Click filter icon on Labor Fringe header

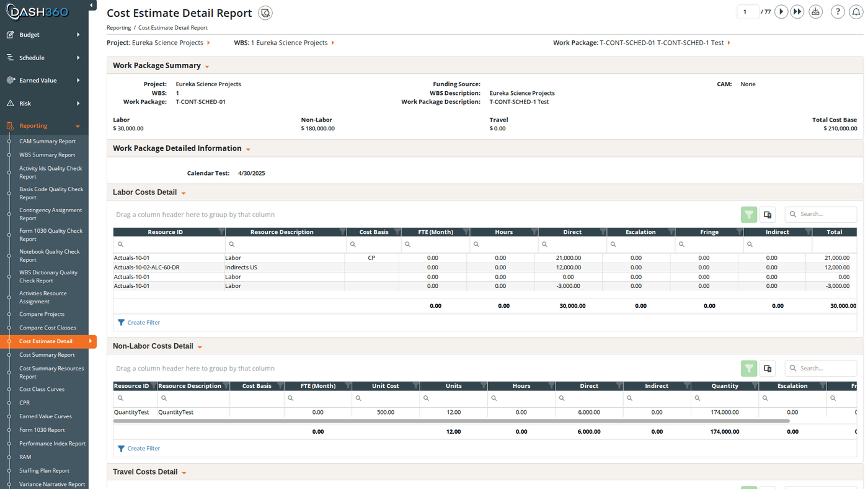pos(739,232)
